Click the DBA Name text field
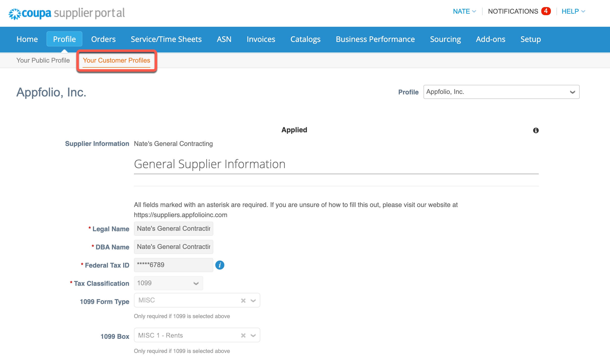 173,247
